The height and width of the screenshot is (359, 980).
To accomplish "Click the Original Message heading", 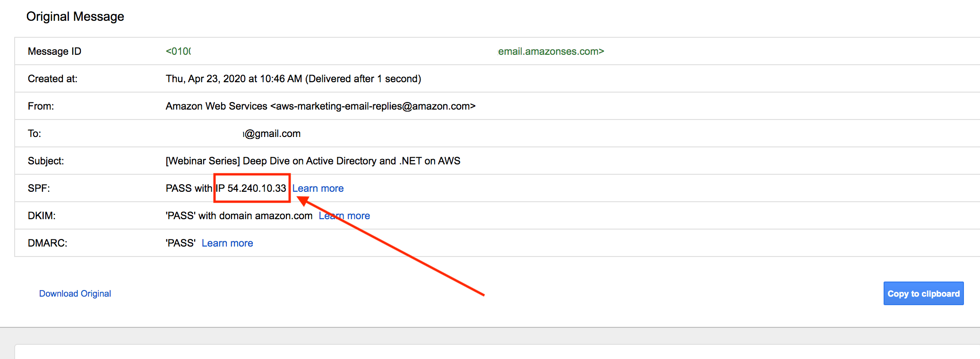I will (x=75, y=17).
